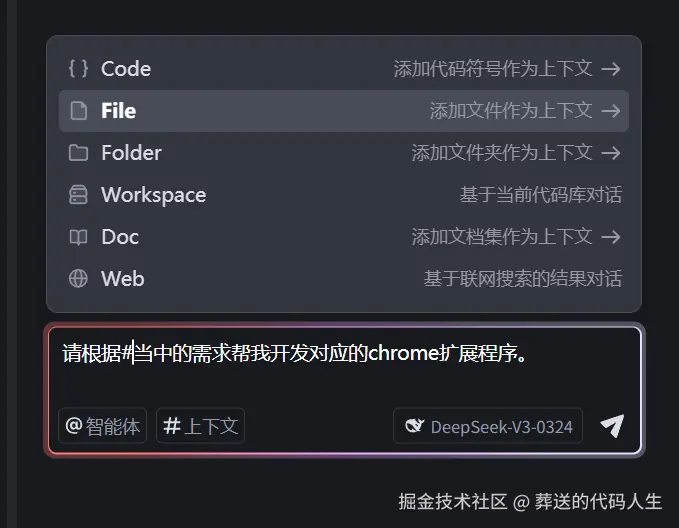Expand Folder submenu via right arrow

611,153
